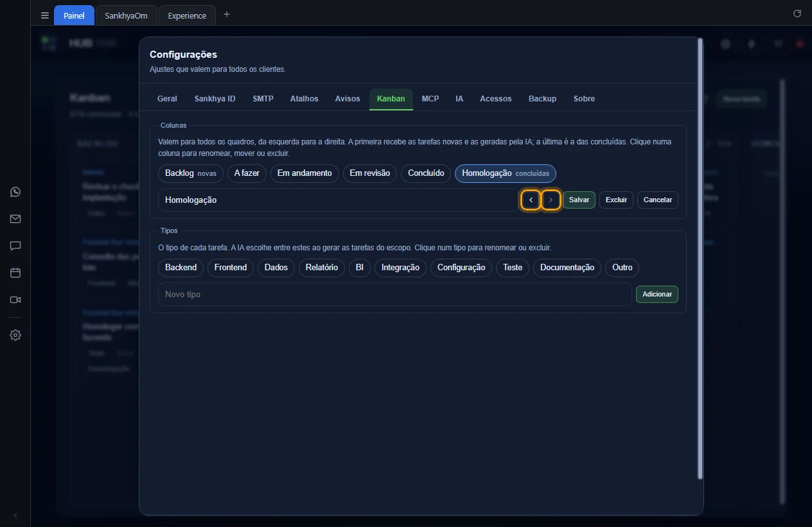Click the dialog's vertical scrollbar
The height and width of the screenshot is (527, 812).
pos(700,258)
